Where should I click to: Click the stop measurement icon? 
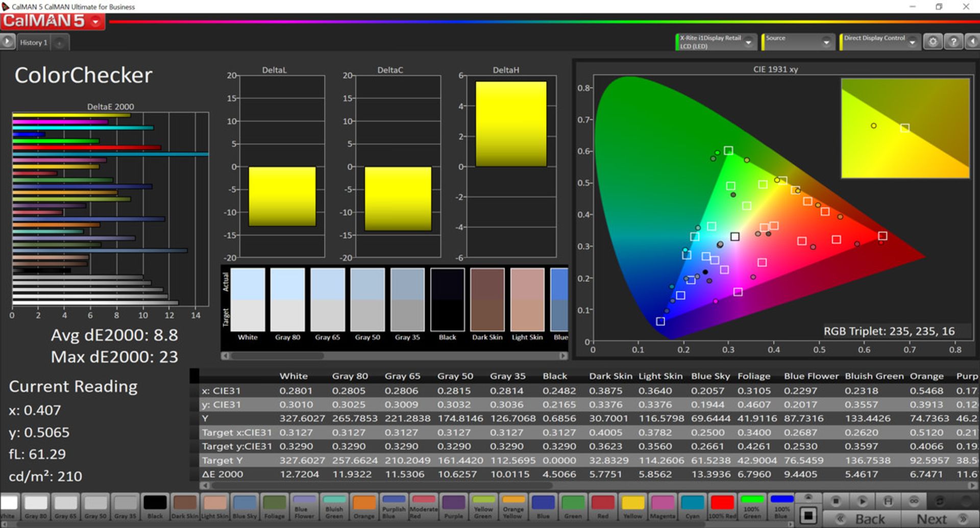[836, 501]
